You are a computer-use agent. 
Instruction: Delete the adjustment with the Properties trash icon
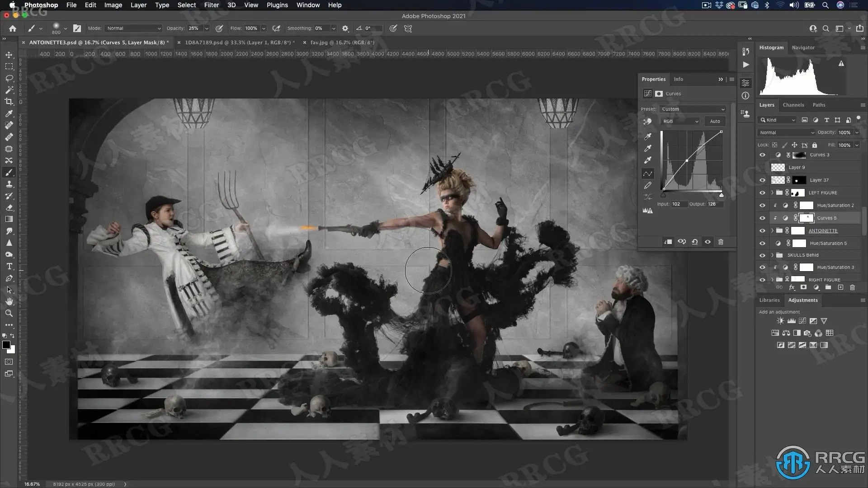pos(721,242)
